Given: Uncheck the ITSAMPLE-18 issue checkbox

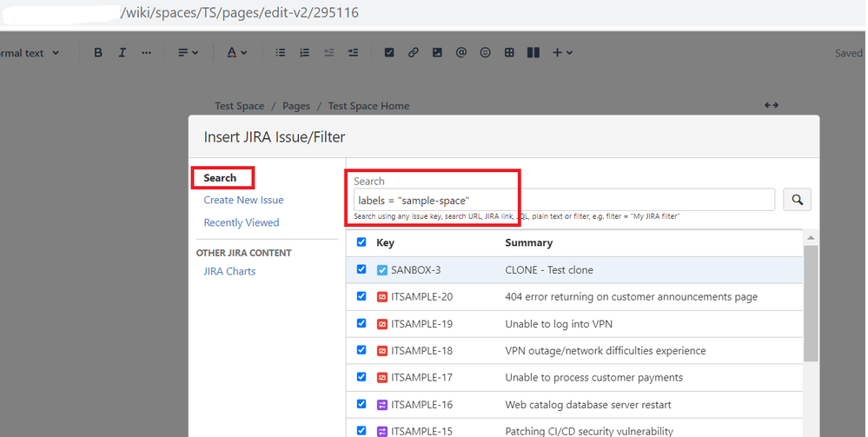Looking at the screenshot, I should pyautogui.click(x=361, y=349).
